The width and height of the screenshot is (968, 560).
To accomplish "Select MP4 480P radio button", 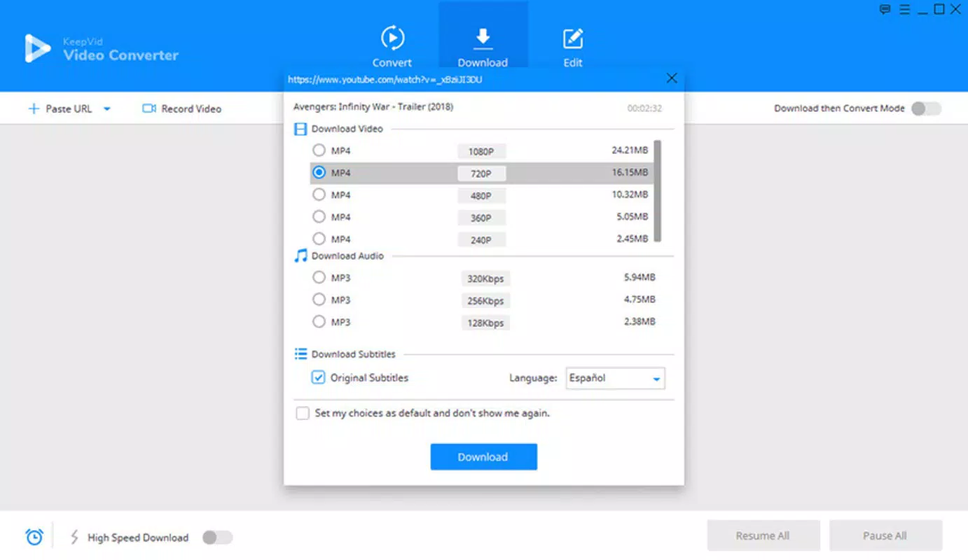I will (319, 195).
